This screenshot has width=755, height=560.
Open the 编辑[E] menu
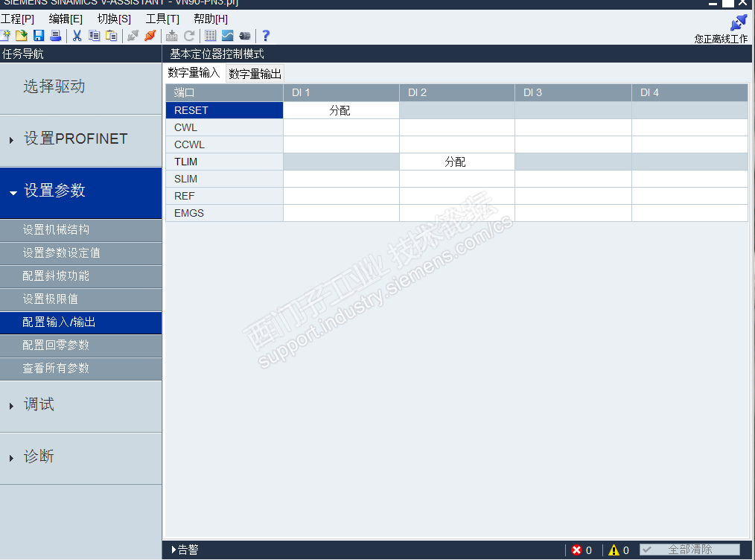point(66,19)
